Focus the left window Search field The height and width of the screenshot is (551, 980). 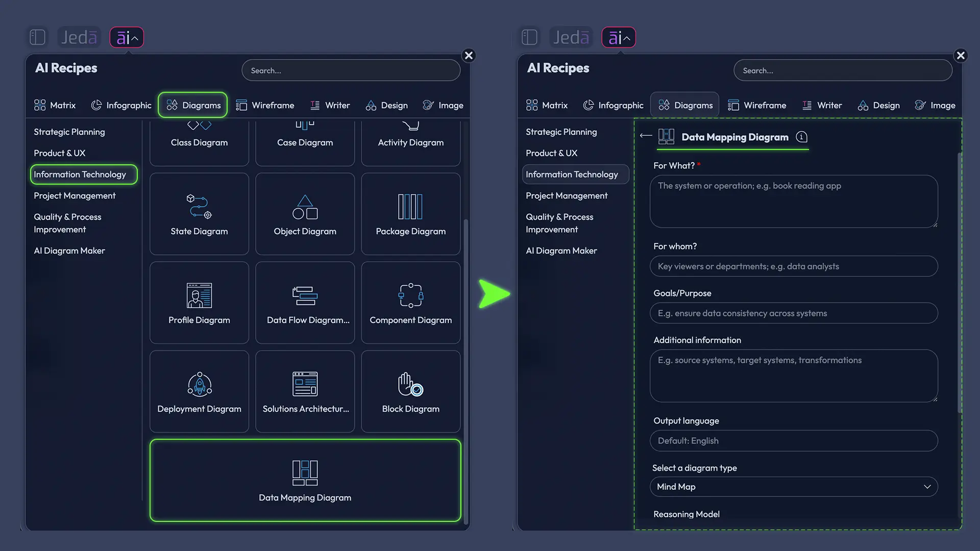pos(351,70)
